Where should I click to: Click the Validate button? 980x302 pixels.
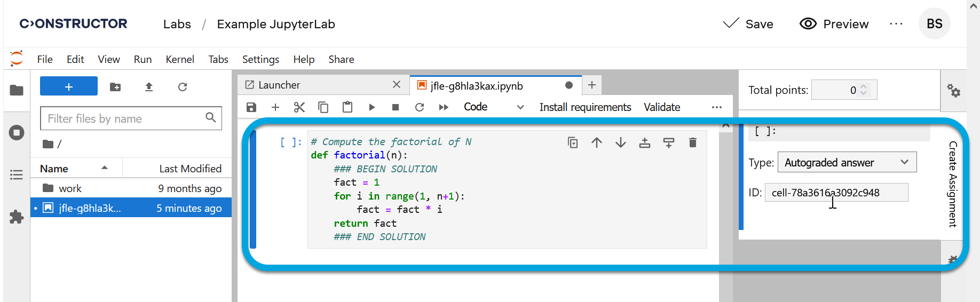pos(662,107)
